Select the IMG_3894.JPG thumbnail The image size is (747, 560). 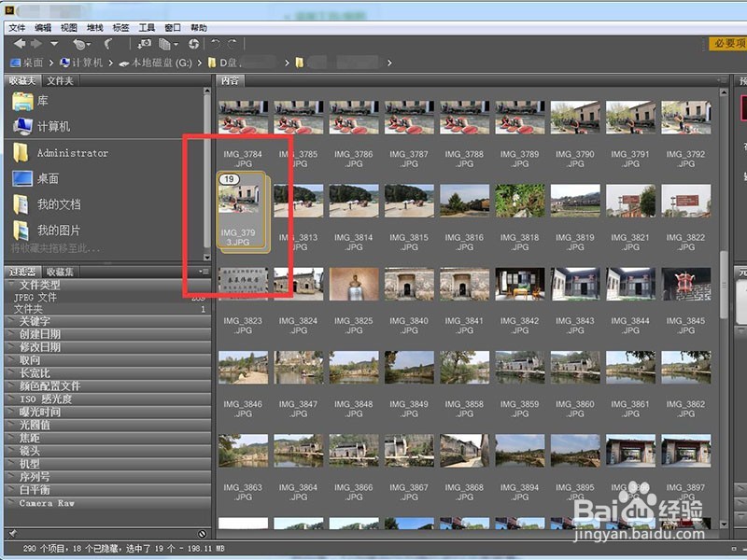tap(520, 451)
